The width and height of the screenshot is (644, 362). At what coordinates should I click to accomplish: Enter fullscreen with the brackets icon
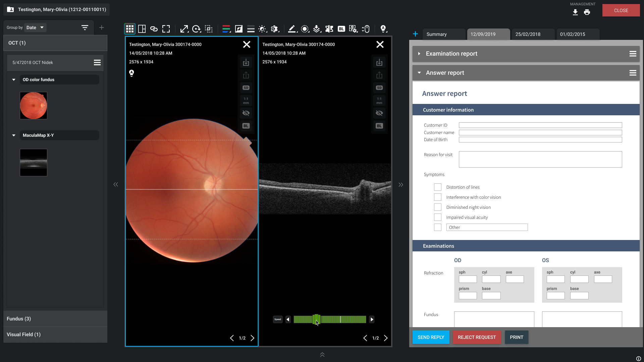(166, 29)
